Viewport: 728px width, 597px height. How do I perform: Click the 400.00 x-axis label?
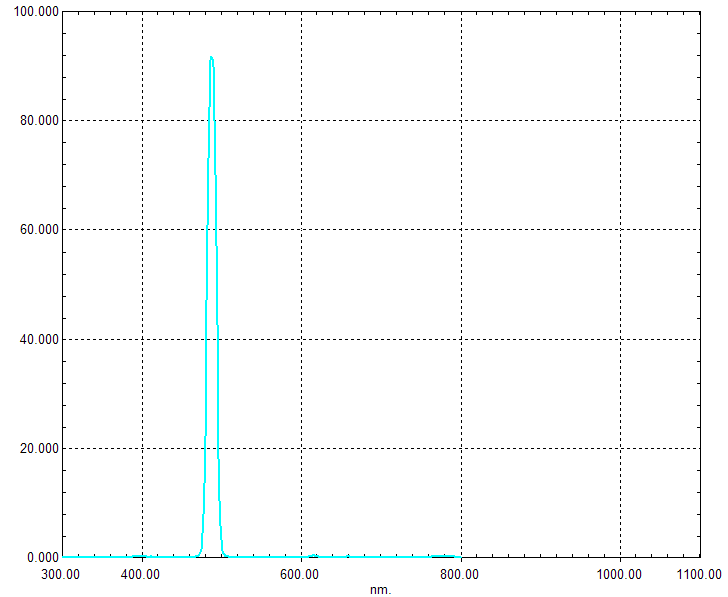pos(141,574)
